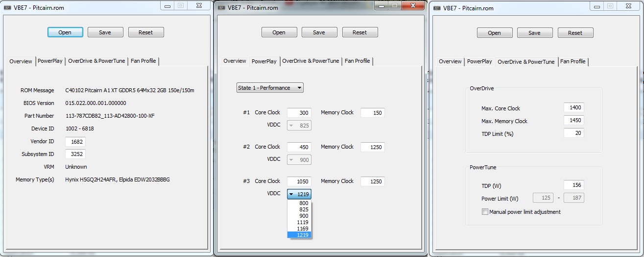This screenshot has width=644, height=257.
Task: Select Overview tab in the middle window
Action: [x=235, y=61]
